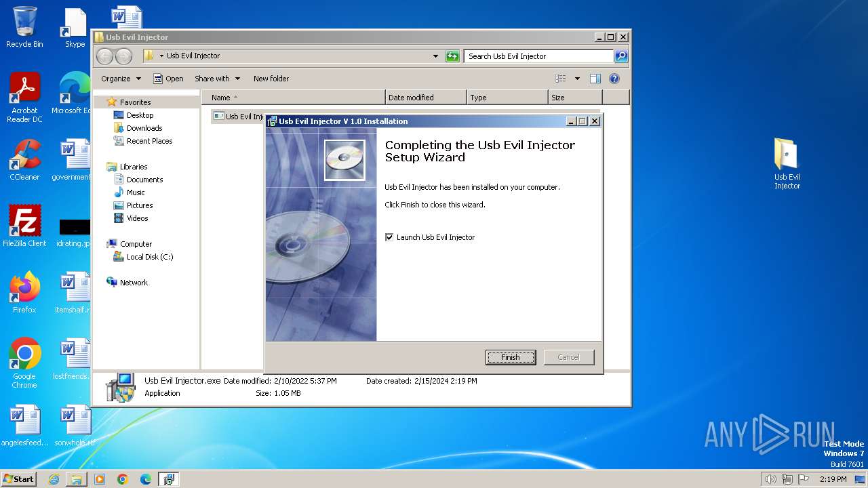The height and width of the screenshot is (488, 868).
Task: Click the CD icon in the wizard header
Action: click(344, 160)
